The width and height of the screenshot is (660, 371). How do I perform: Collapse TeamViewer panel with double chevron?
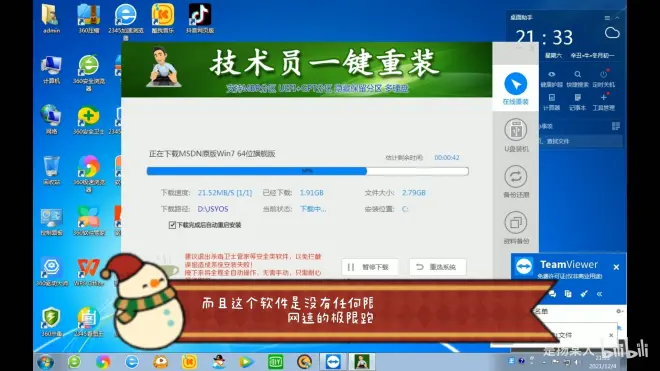[599, 294]
